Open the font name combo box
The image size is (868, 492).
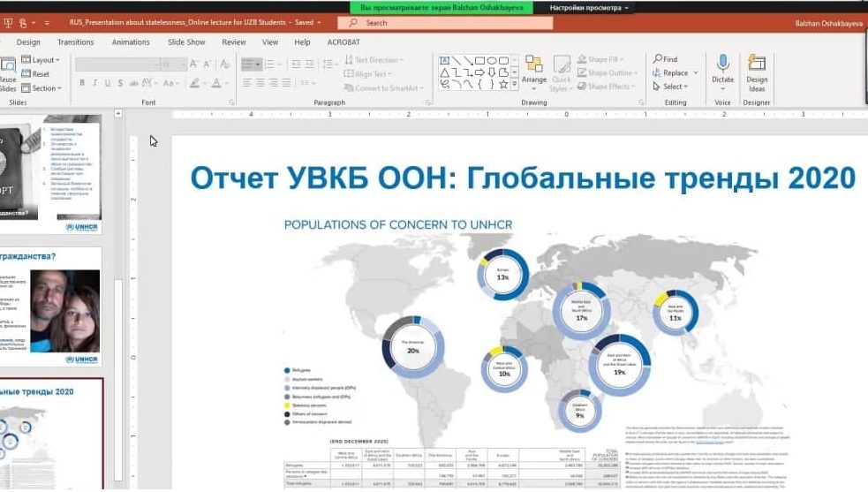click(117, 64)
